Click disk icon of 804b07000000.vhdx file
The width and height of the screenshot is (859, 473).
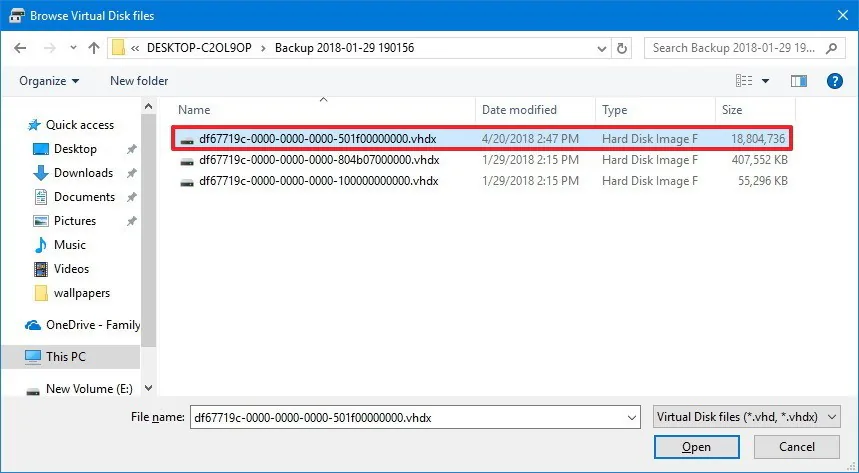click(187, 161)
